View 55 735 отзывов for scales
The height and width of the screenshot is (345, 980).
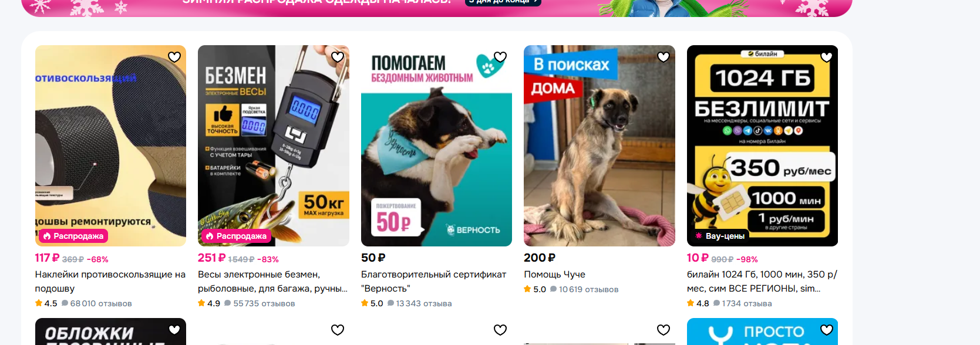point(264,303)
